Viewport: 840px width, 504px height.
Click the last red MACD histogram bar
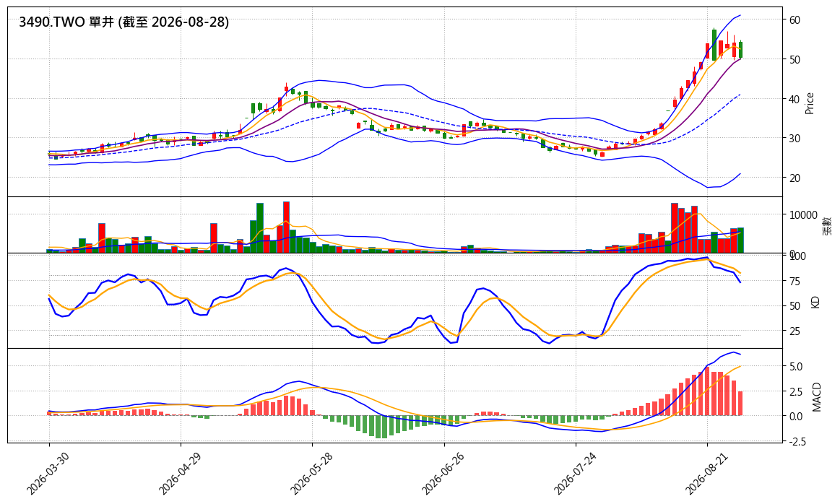click(740, 404)
